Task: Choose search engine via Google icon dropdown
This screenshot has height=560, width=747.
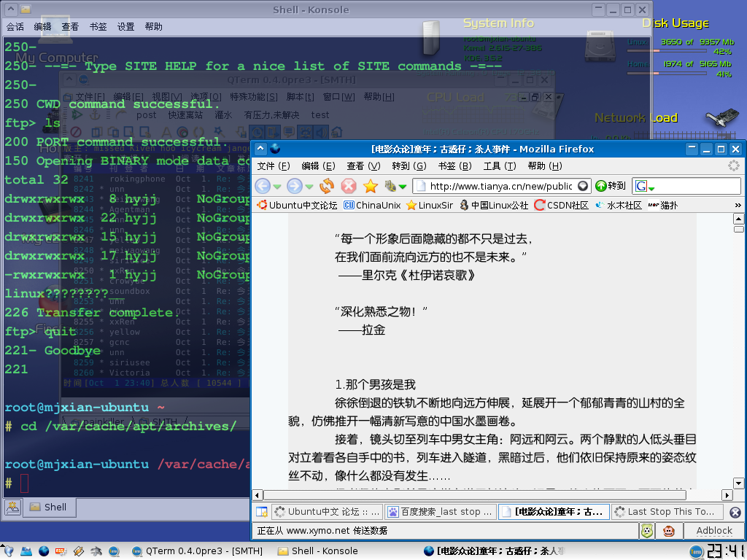Action: [645, 186]
